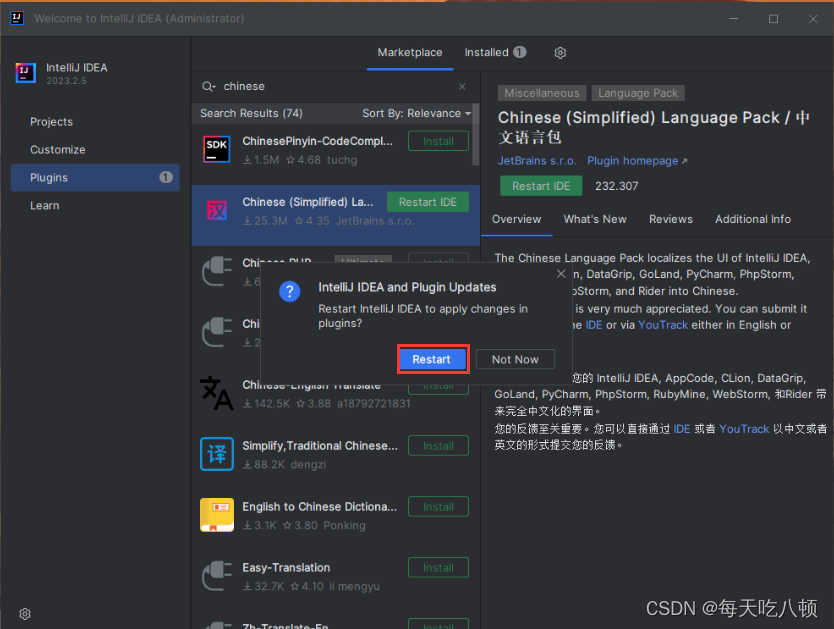Click the Easy-Translation plug icon
Screen dimensions: 834x629
coord(217,576)
